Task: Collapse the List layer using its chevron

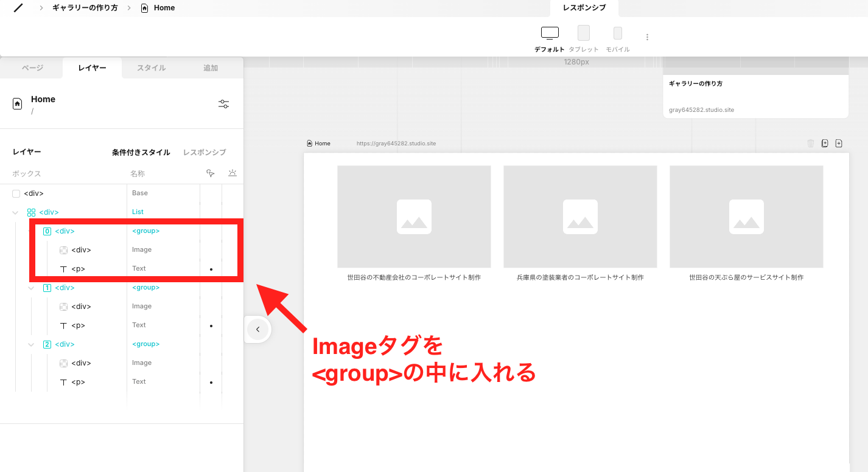Action: (x=15, y=212)
